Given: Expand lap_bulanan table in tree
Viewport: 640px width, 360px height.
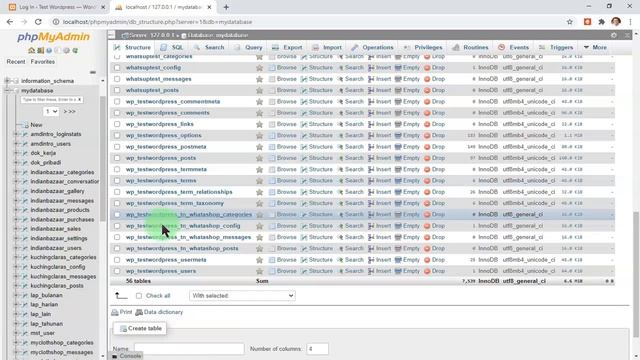Looking at the screenshot, I should (x=16, y=295).
